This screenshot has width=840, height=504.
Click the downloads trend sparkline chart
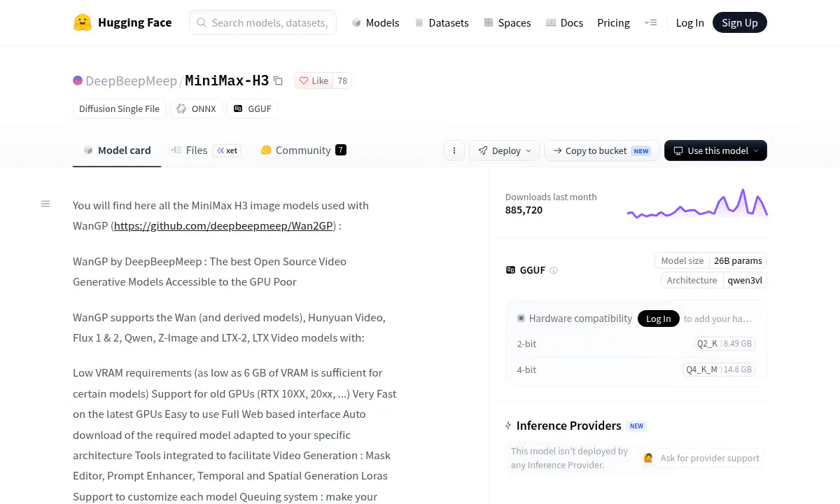[697, 203]
